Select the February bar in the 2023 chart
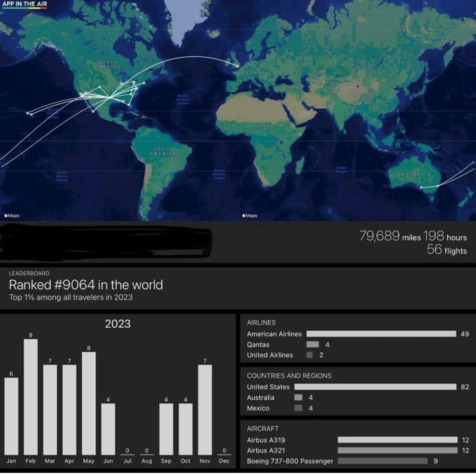Image resolution: width=476 pixels, height=474 pixels. click(x=31, y=397)
